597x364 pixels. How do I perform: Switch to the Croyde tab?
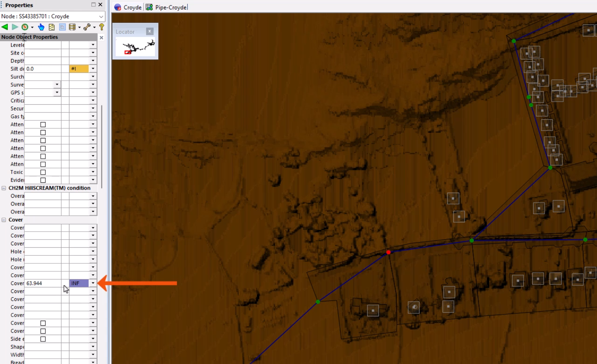point(128,7)
